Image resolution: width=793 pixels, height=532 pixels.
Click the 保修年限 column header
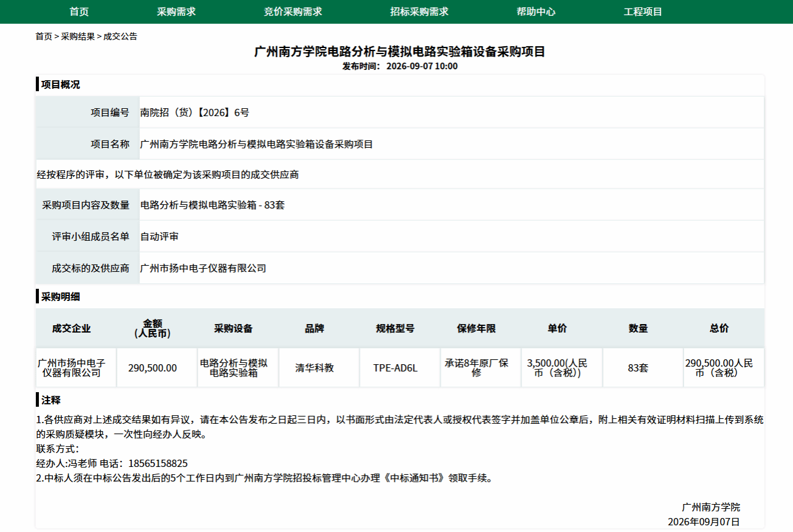pos(477,328)
